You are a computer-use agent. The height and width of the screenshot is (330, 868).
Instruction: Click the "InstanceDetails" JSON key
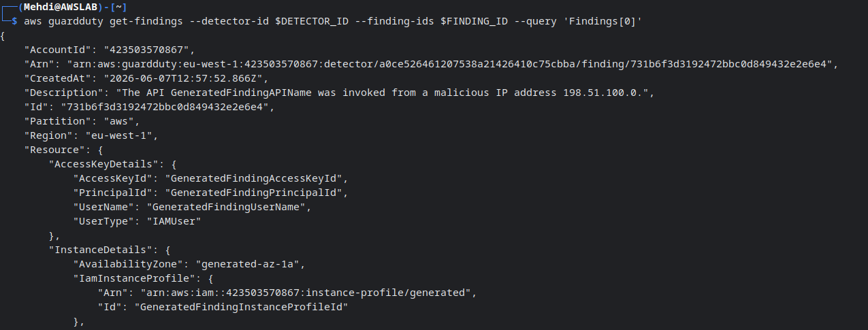[x=97, y=250]
